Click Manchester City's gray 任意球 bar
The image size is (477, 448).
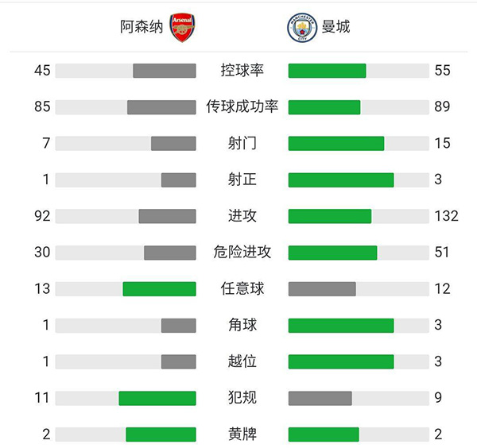[321, 289]
